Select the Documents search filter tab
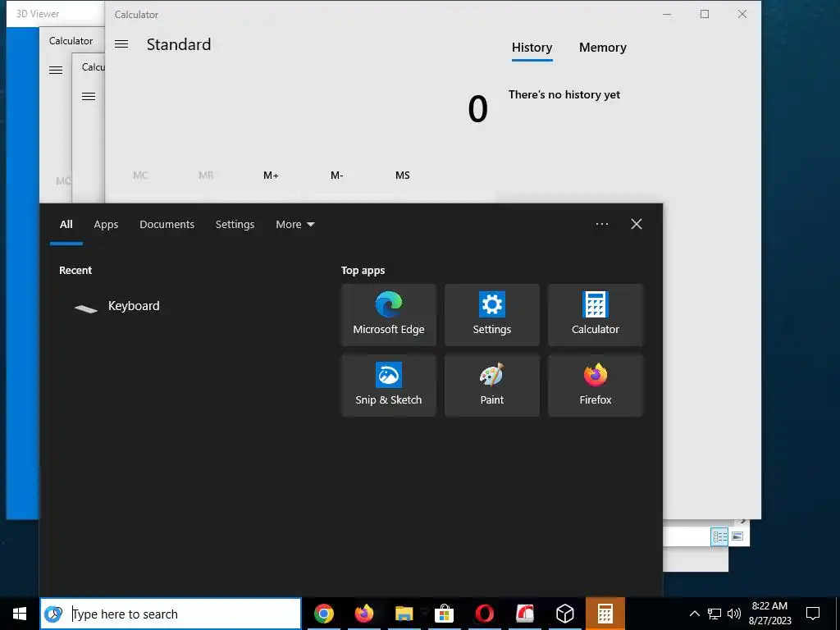 (167, 225)
